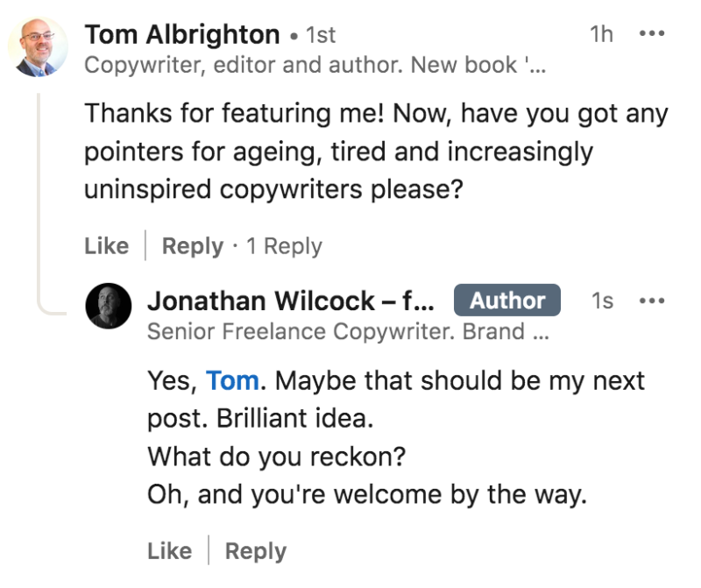The height and width of the screenshot is (588, 701).
Task: Like Jonathan Wilcock's reply
Action: 170,551
